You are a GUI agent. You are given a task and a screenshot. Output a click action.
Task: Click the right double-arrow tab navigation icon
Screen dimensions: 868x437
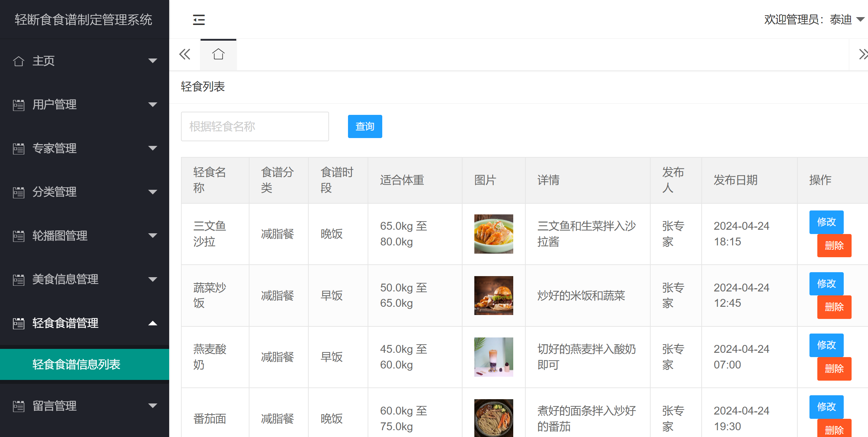tap(863, 54)
